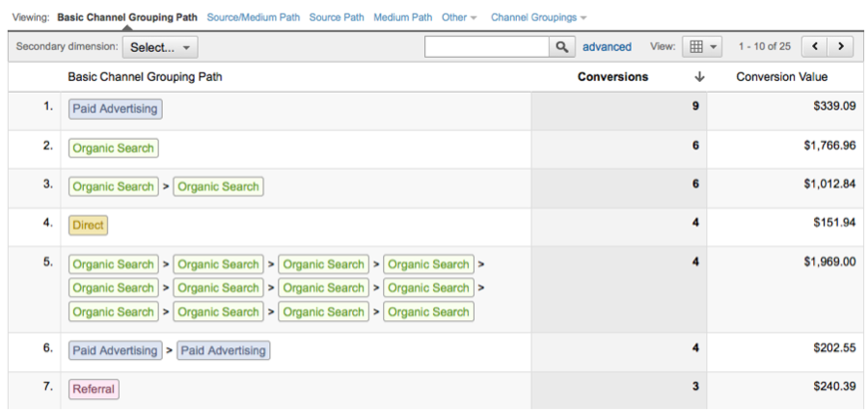Screen dimensions: 868x410
Task: Click the Organic Search tag in row 2
Action: [113, 148]
